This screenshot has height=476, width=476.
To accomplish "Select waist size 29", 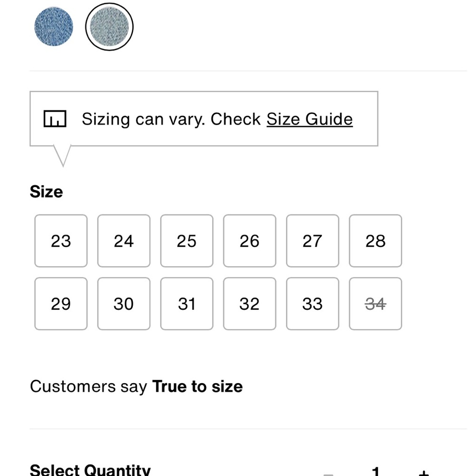I will pos(61,304).
